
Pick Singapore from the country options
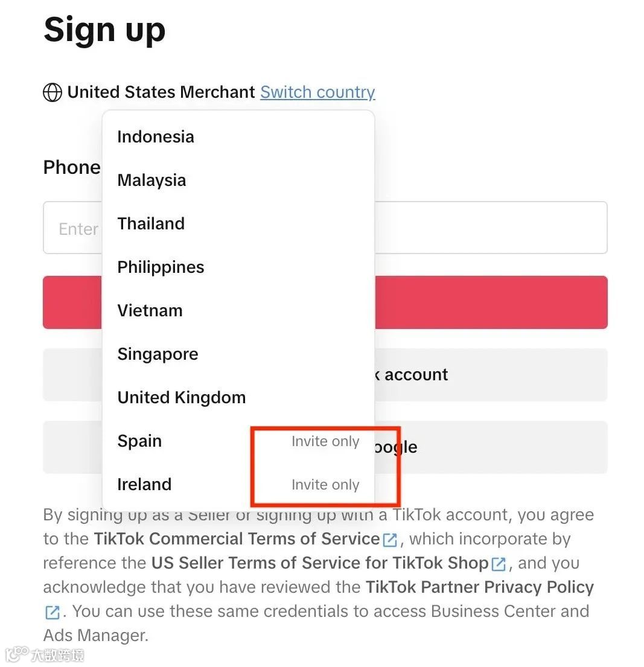point(238,354)
